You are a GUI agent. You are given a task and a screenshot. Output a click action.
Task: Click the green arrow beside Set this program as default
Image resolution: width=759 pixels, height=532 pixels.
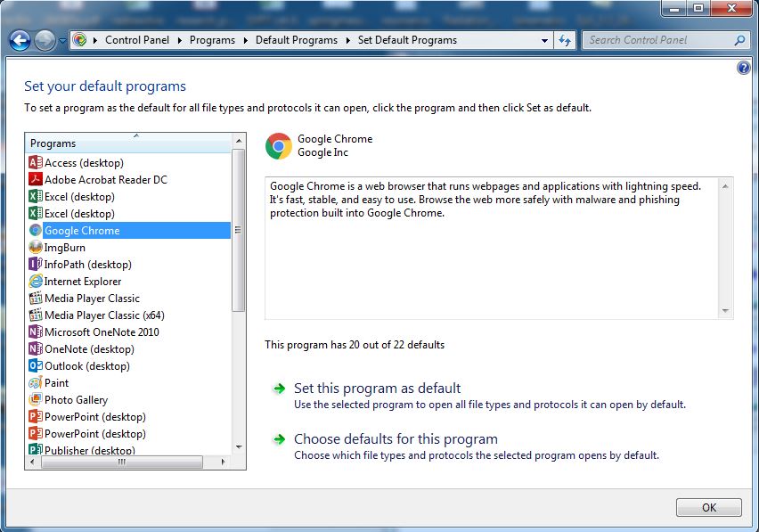pos(280,389)
